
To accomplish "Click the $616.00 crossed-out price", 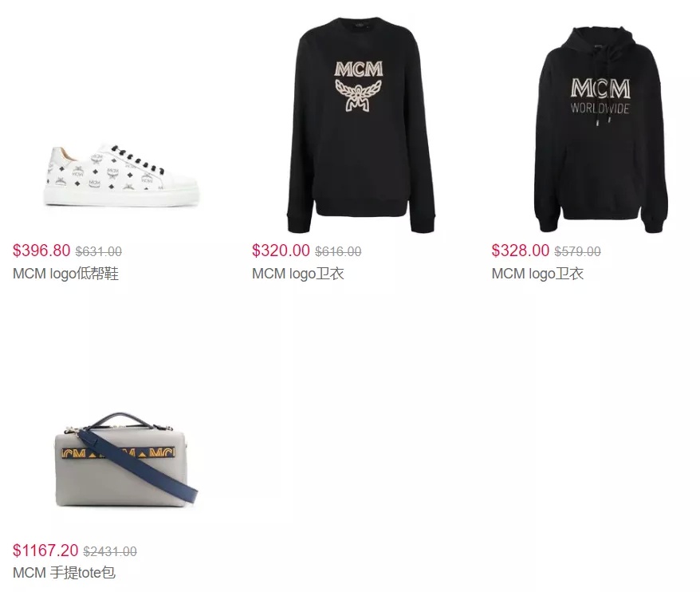I will click(338, 251).
